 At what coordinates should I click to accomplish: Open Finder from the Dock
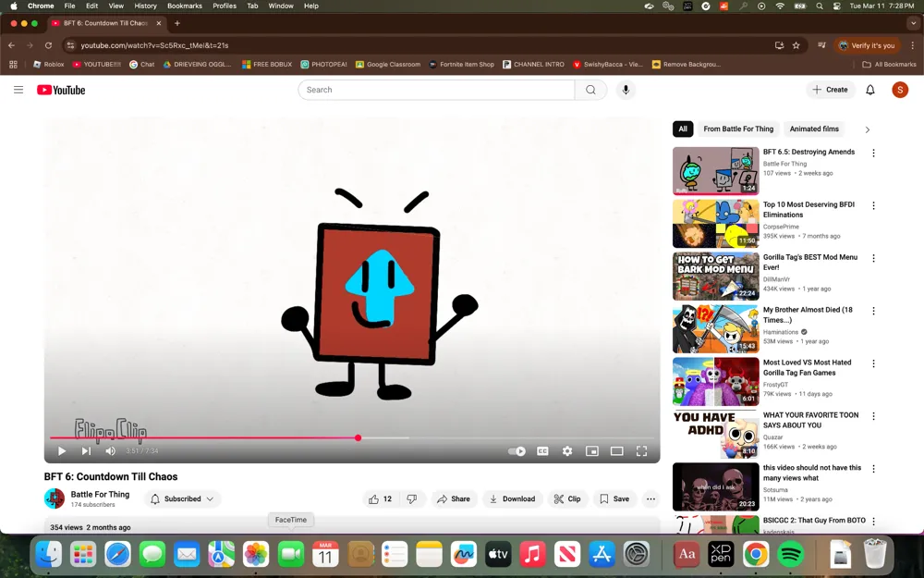coord(48,554)
